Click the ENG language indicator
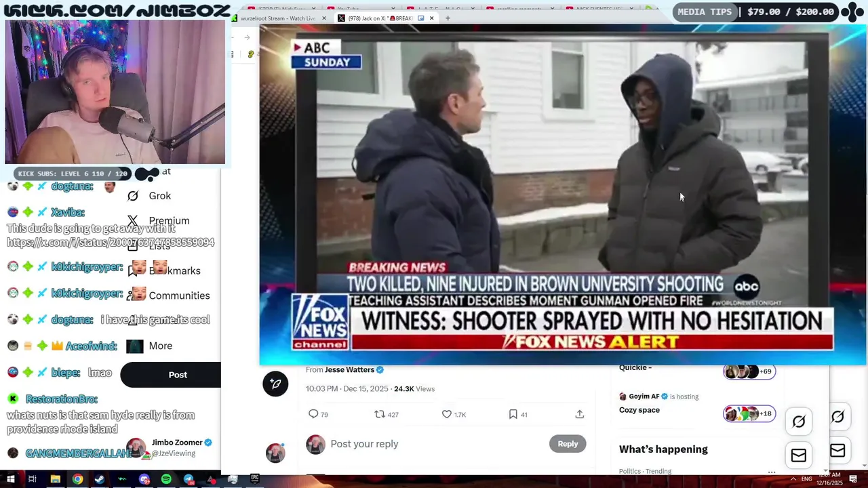 point(807,479)
